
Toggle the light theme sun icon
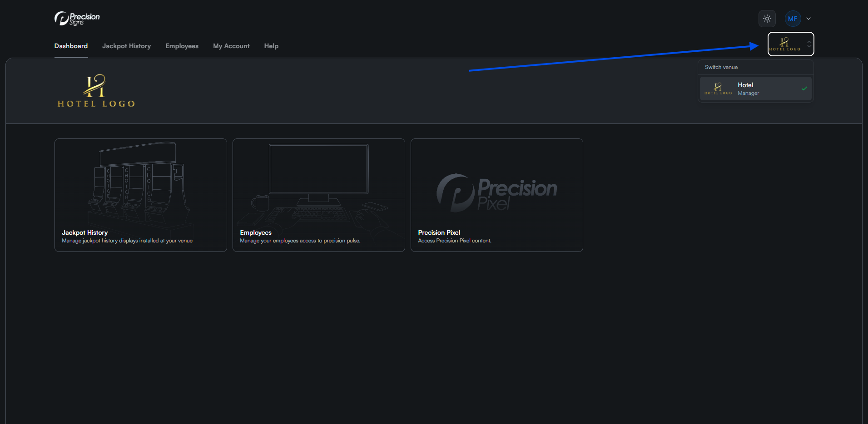[767, 19]
